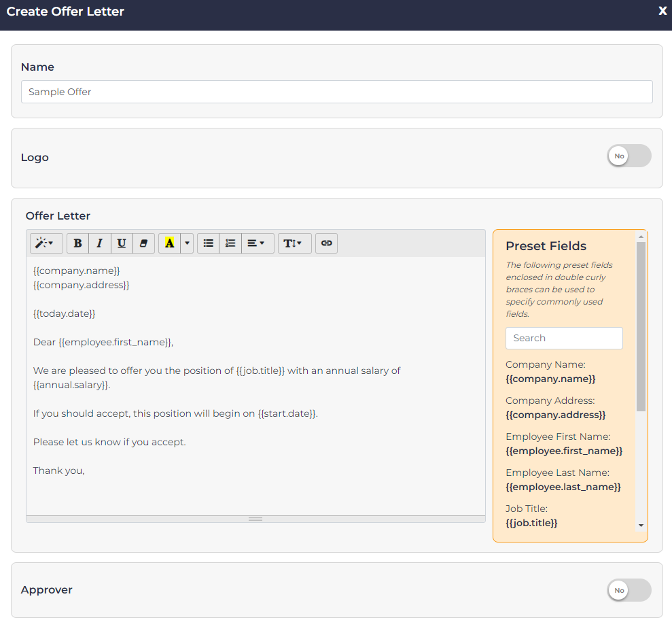Screen dimensions: 672x620
Task: Click the insert link icon
Action: coord(326,243)
